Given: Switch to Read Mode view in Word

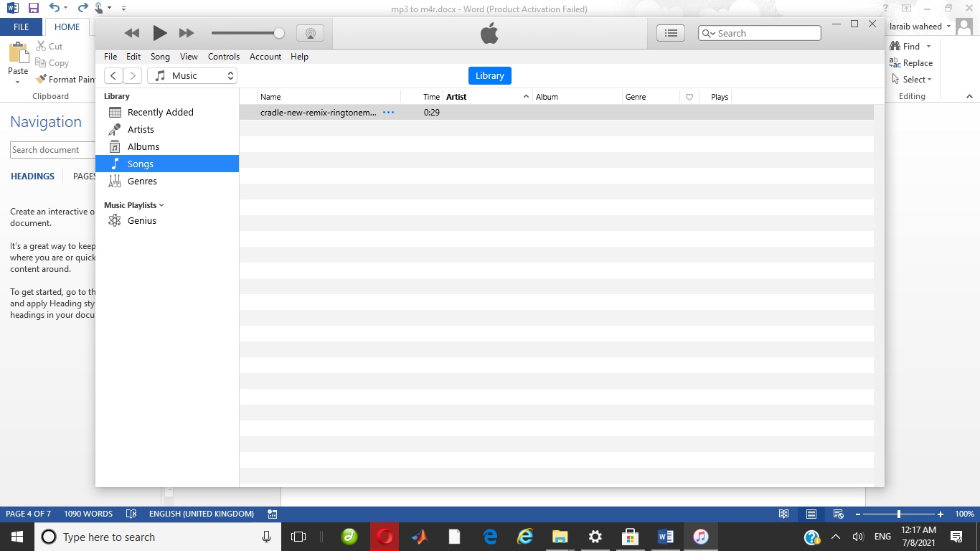Looking at the screenshot, I should click(x=784, y=514).
